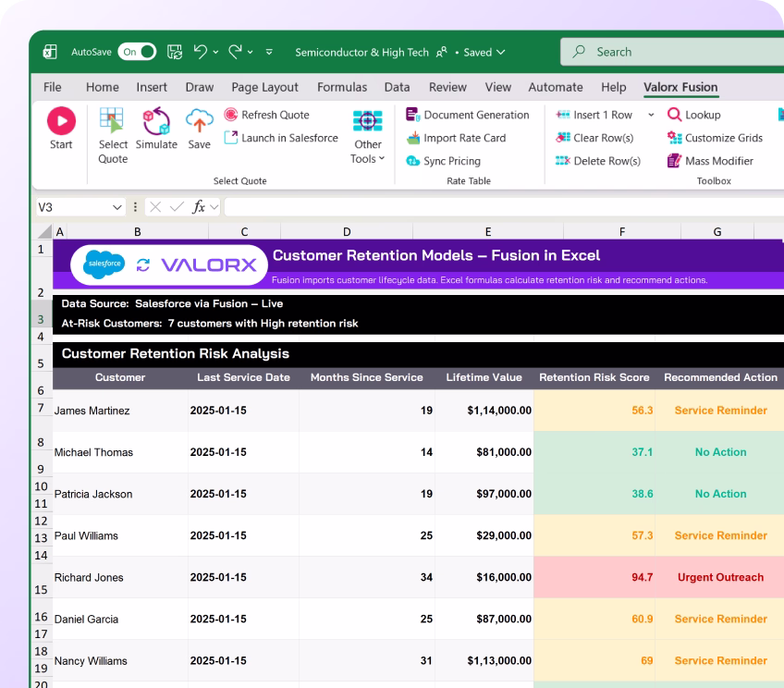Open the Undo history dropdown arrow
Viewport: 784px width, 688px height.
pos(215,52)
